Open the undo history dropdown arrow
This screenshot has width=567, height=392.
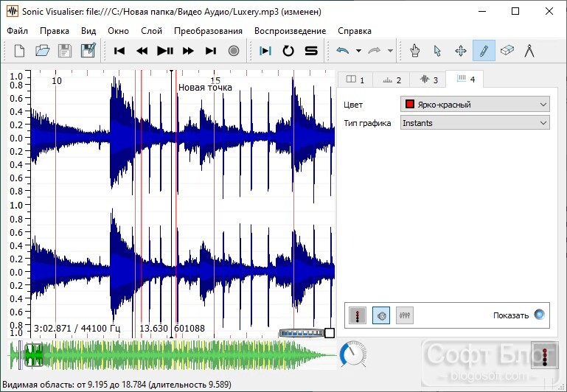pos(358,51)
